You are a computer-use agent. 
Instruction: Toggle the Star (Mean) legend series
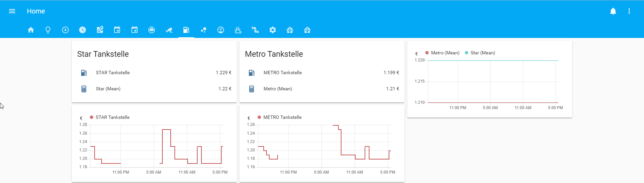click(480, 53)
